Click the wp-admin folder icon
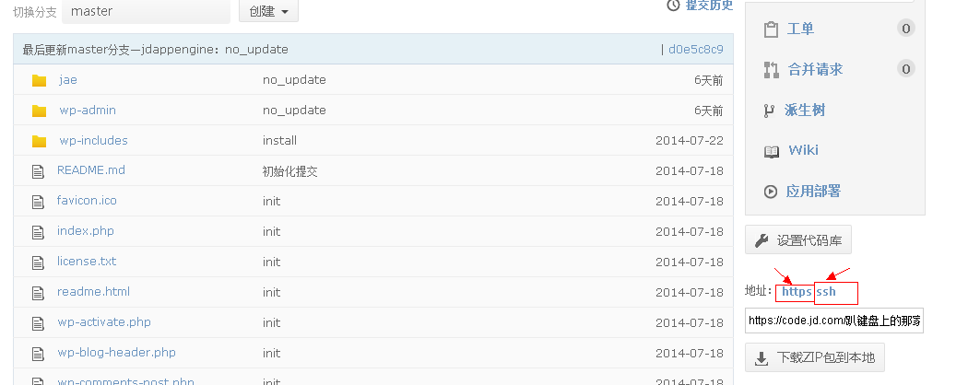The width and height of the screenshot is (980, 385). [x=39, y=111]
